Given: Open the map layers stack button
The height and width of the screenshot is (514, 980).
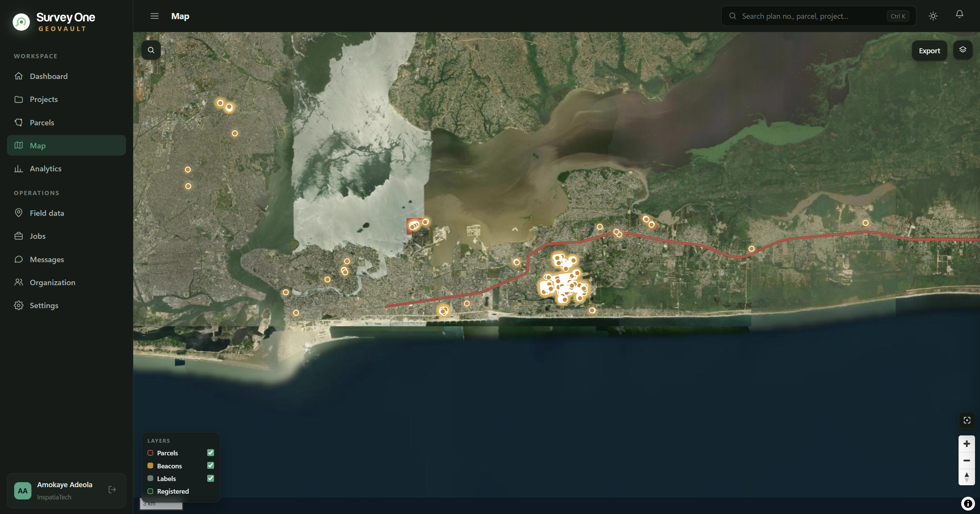Looking at the screenshot, I should [x=963, y=50].
